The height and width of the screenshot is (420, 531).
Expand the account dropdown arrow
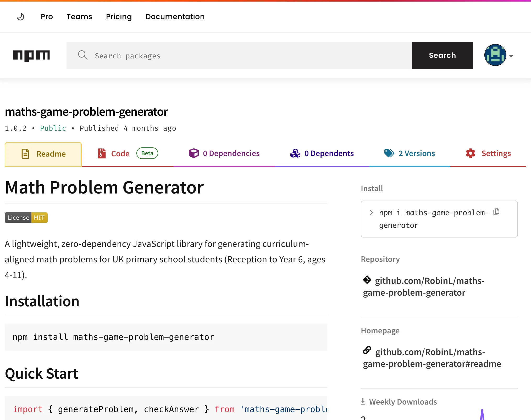pos(511,56)
